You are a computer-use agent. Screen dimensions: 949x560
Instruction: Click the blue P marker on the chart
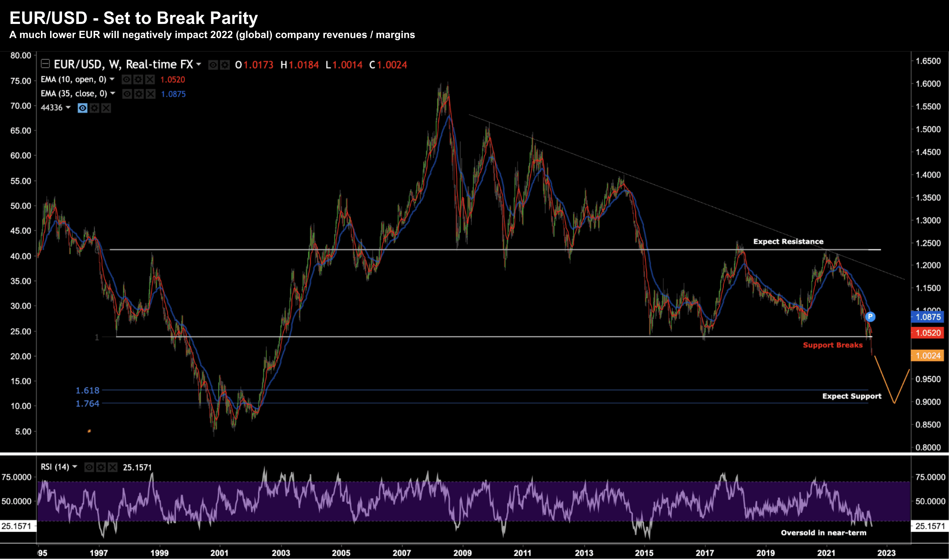(870, 316)
